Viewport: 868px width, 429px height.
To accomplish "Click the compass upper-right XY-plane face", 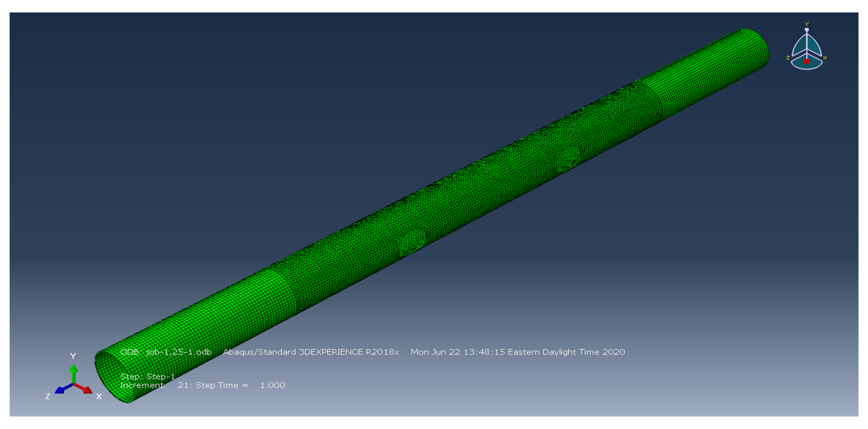I will tap(813, 45).
